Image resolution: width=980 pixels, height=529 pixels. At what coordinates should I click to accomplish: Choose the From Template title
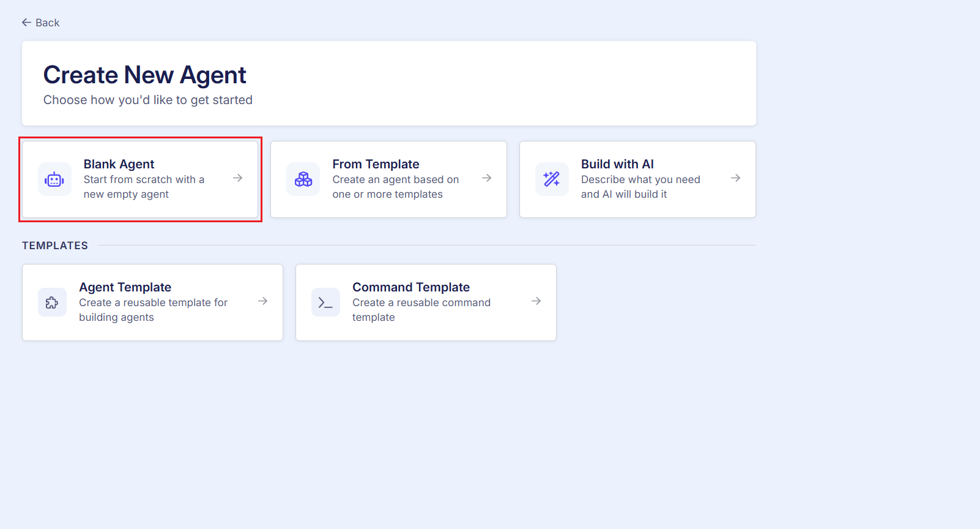[376, 164]
